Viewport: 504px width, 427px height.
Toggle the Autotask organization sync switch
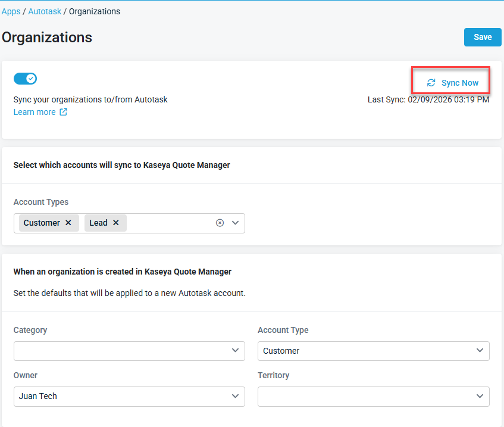[x=25, y=79]
